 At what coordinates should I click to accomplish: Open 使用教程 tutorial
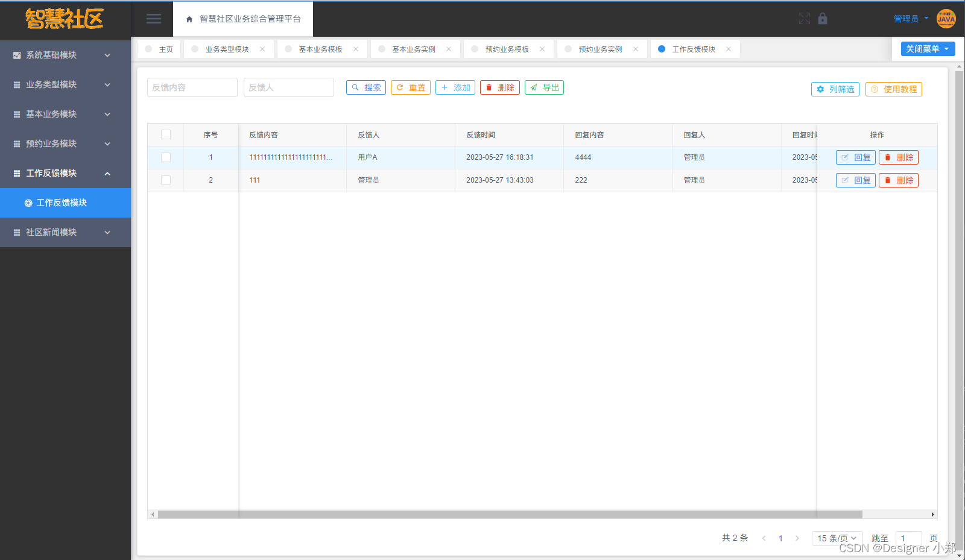[x=894, y=89]
